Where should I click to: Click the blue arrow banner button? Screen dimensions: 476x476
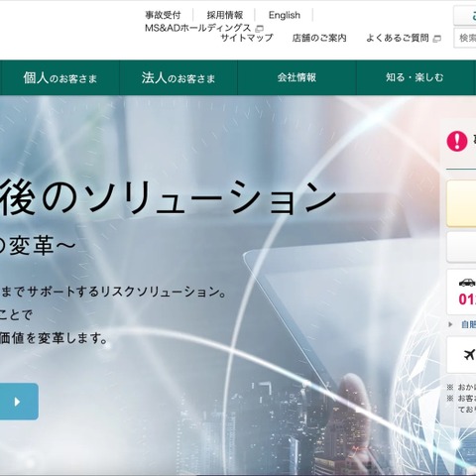click(19, 402)
